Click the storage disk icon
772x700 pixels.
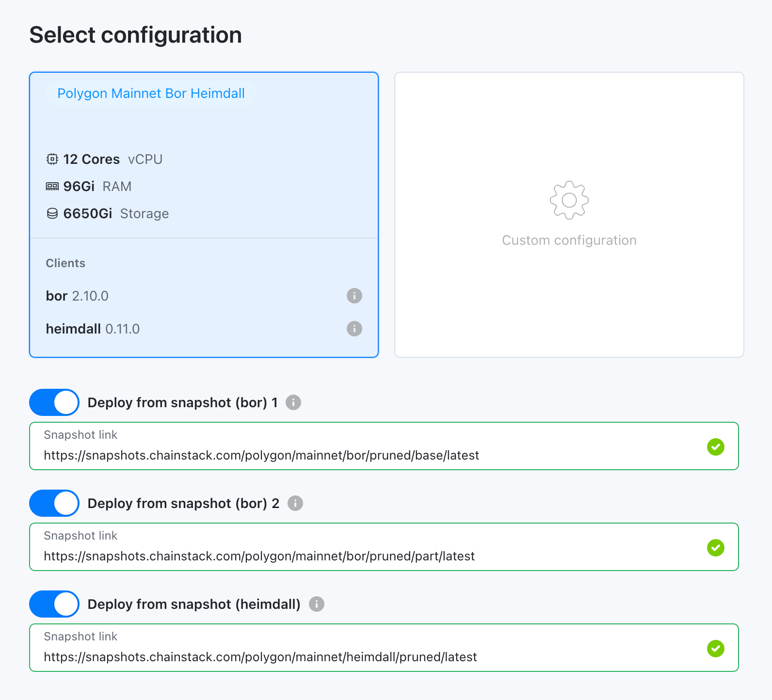coord(52,214)
